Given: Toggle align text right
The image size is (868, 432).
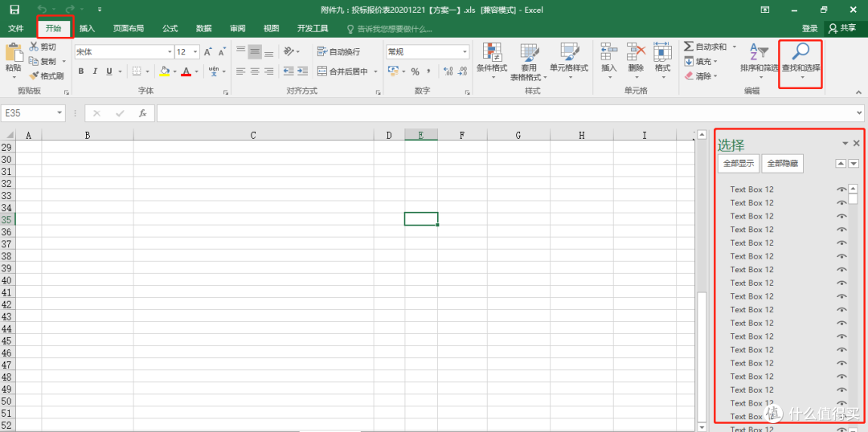Looking at the screenshot, I should (268, 71).
